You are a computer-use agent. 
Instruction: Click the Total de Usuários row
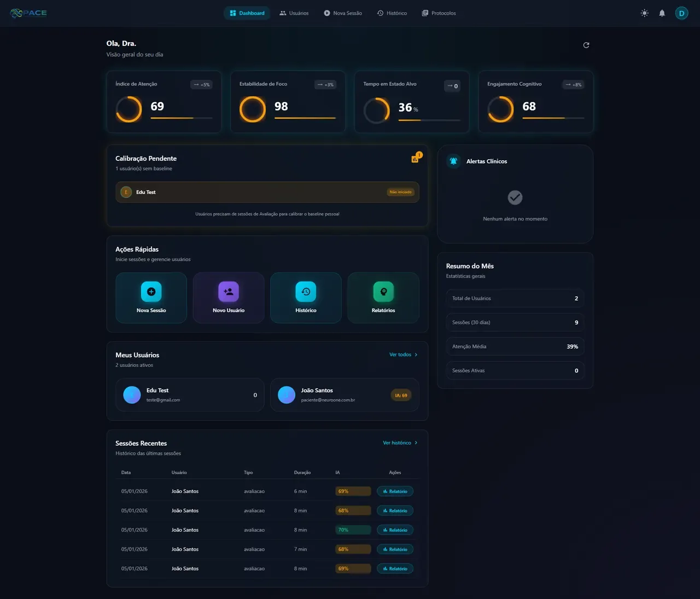[515, 298]
